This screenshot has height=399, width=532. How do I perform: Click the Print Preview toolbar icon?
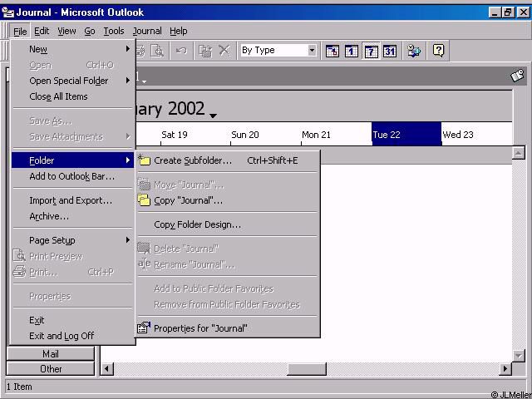pyautogui.click(x=157, y=51)
